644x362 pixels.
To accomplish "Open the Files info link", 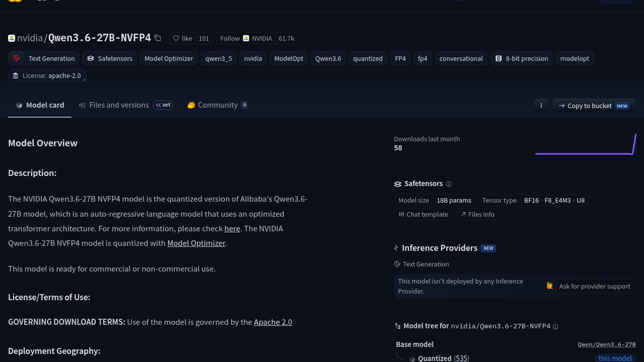I will (477, 214).
